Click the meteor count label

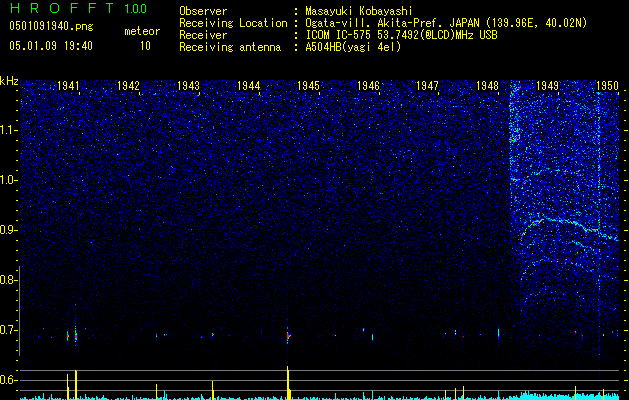click(142, 31)
